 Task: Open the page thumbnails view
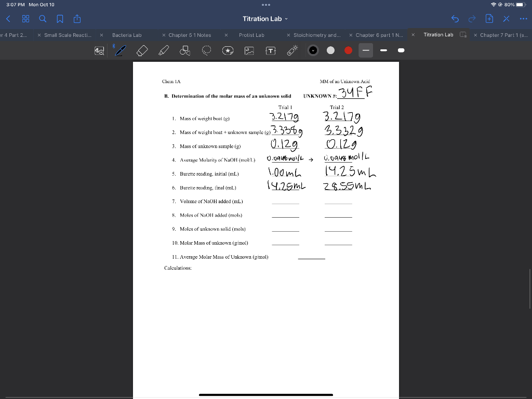point(25,19)
